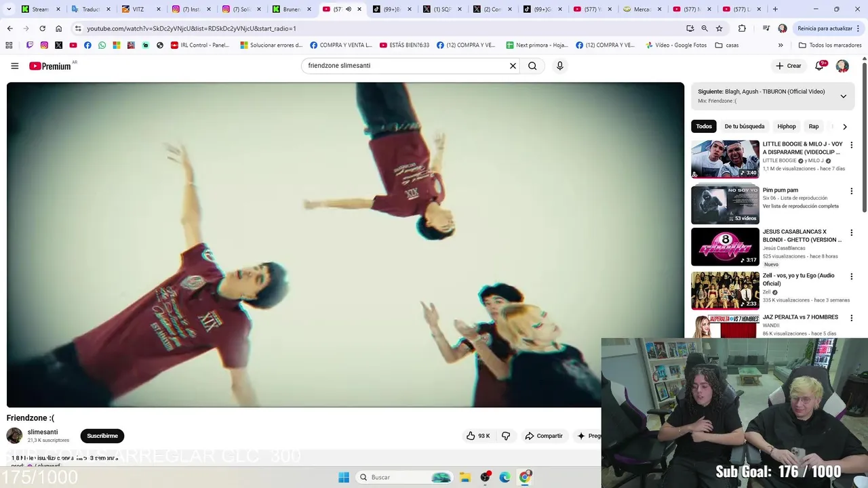Bookmark this page with the star icon
The height and width of the screenshot is (488, 868).
tap(719, 28)
